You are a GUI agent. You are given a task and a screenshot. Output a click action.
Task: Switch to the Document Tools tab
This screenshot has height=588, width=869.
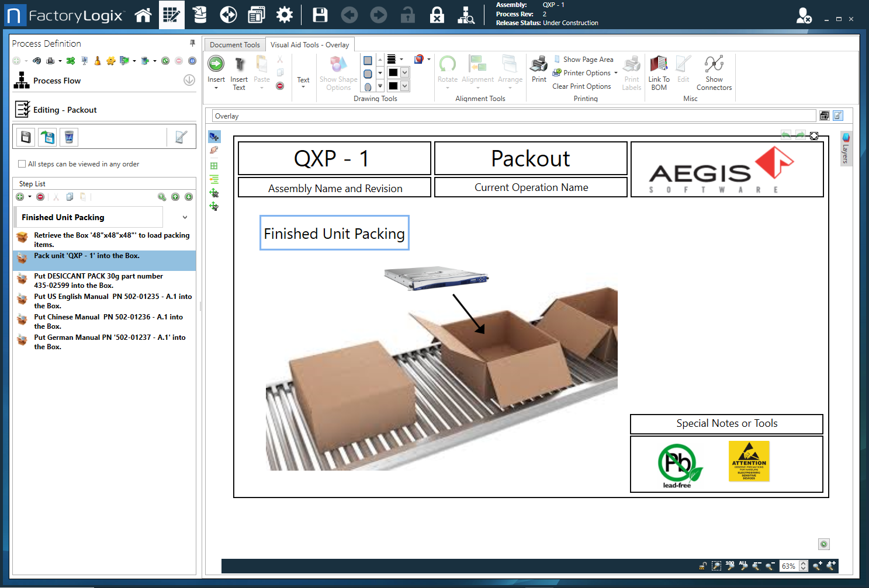[x=234, y=44]
